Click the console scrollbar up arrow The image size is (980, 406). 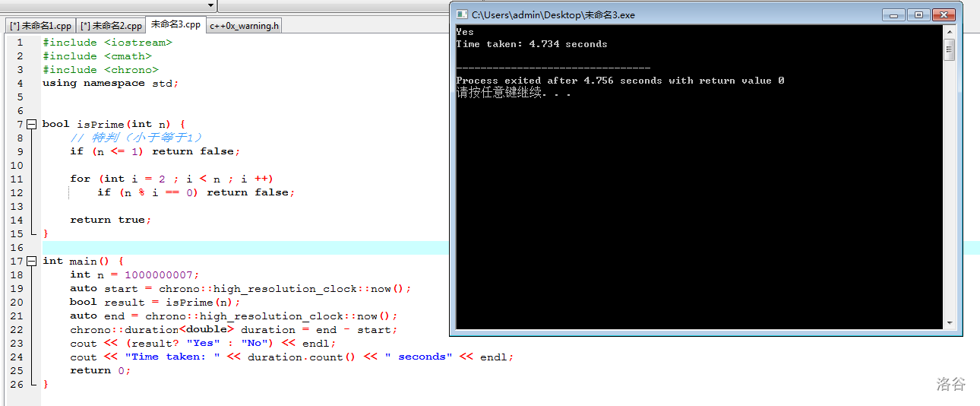click(x=949, y=32)
